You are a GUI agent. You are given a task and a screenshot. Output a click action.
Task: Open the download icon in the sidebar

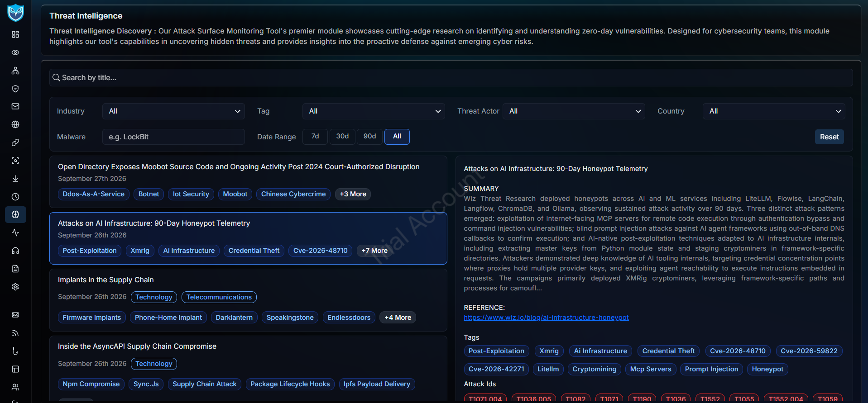[x=15, y=179]
